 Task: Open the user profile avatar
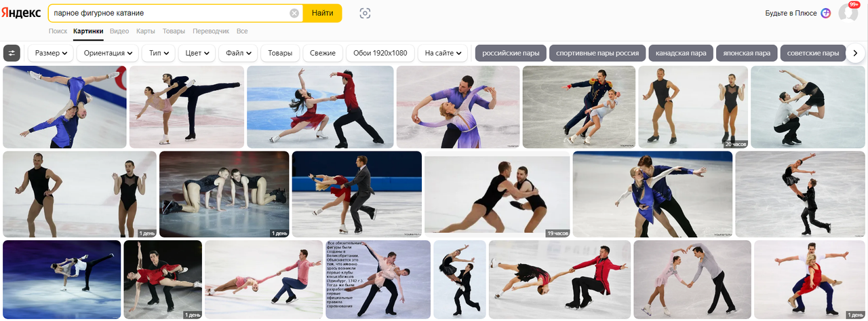coord(848,13)
